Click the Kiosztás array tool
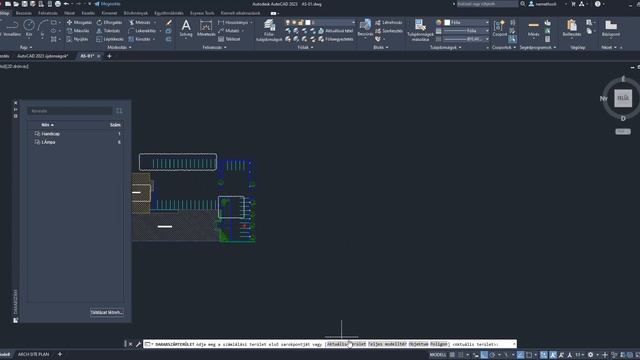Screen dimensions: 640x360 pos(140,39)
